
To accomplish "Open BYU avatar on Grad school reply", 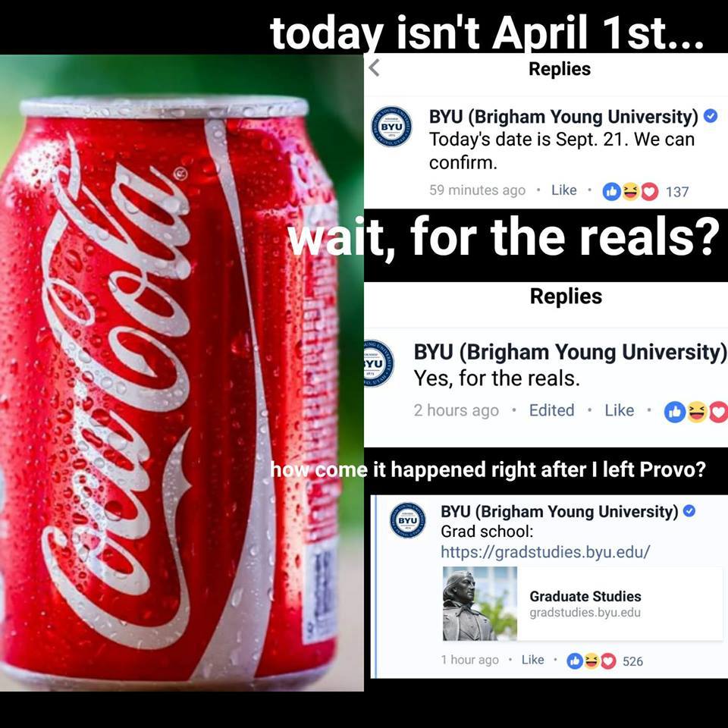I will click(407, 520).
